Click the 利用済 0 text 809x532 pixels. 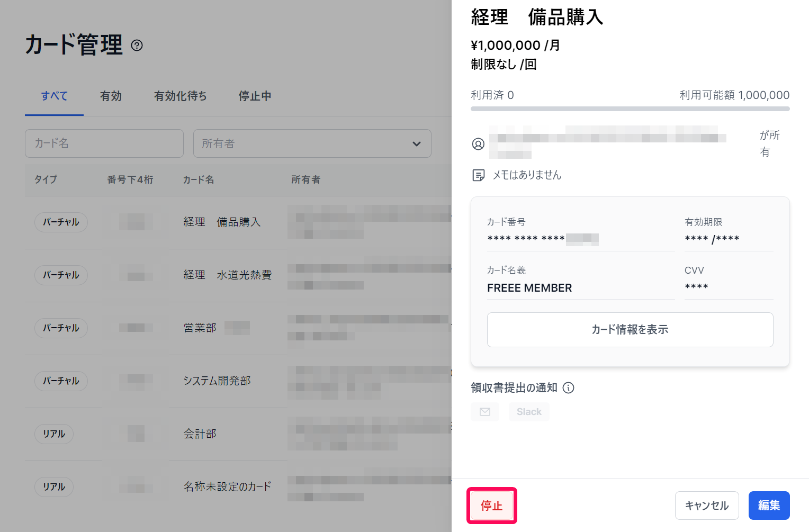(x=492, y=95)
